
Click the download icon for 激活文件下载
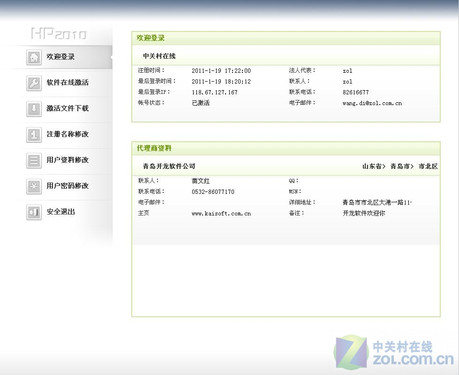click(x=34, y=109)
